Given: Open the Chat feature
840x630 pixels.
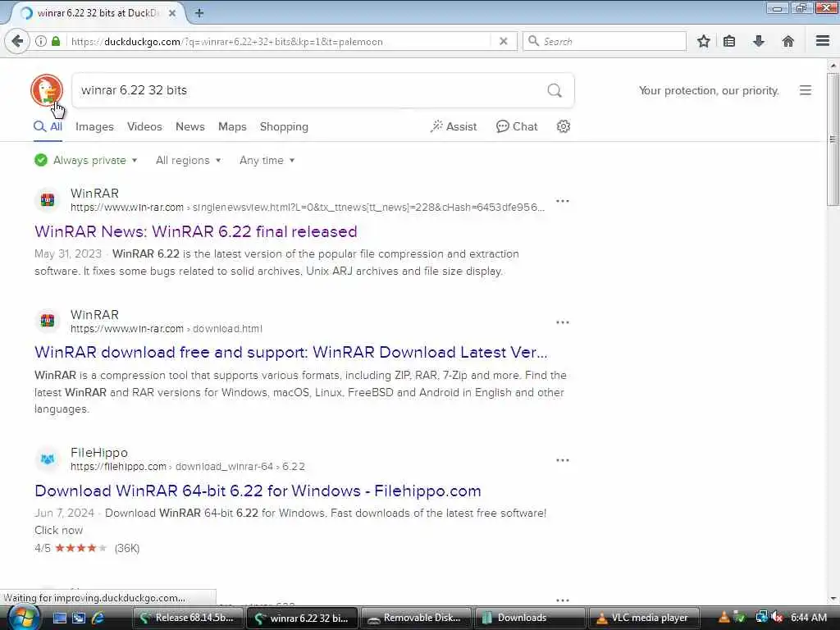Looking at the screenshot, I should [517, 126].
